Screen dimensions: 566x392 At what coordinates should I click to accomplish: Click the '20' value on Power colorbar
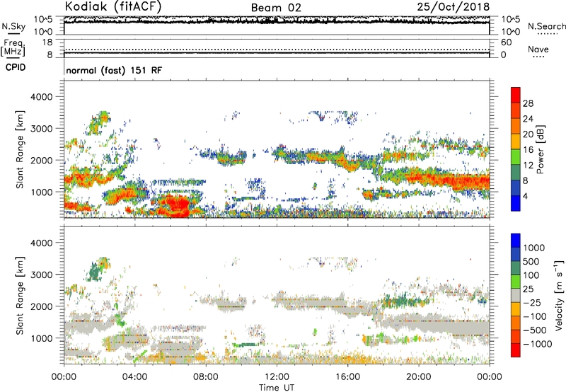tap(528, 134)
